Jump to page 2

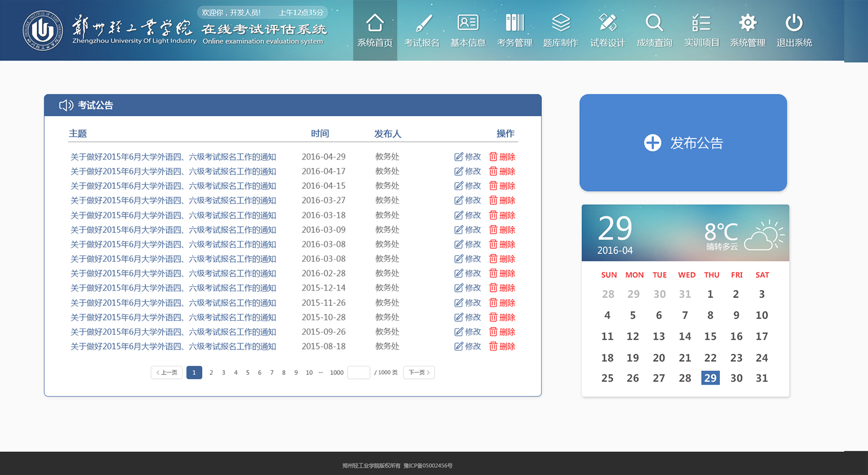211,373
